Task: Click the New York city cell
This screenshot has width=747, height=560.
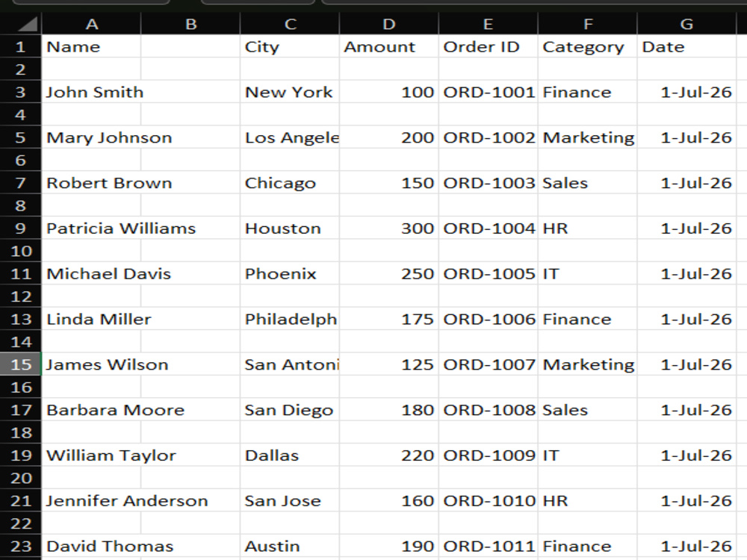Action: (290, 91)
